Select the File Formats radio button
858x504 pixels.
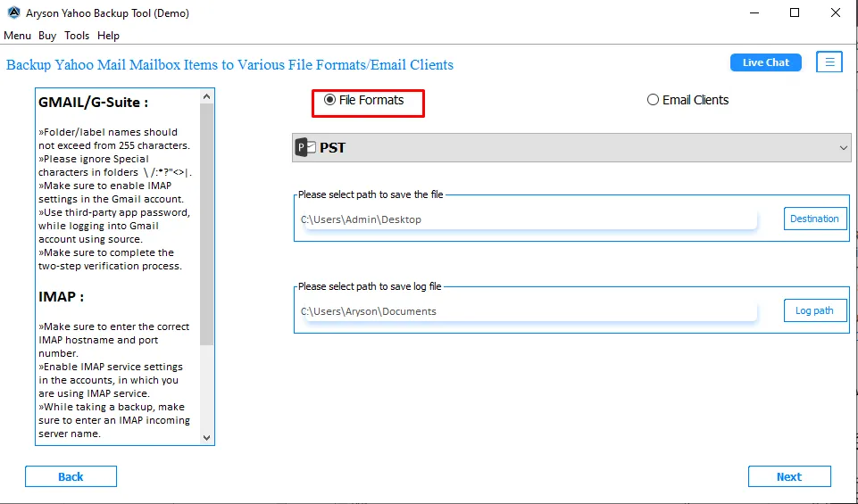(363, 100)
